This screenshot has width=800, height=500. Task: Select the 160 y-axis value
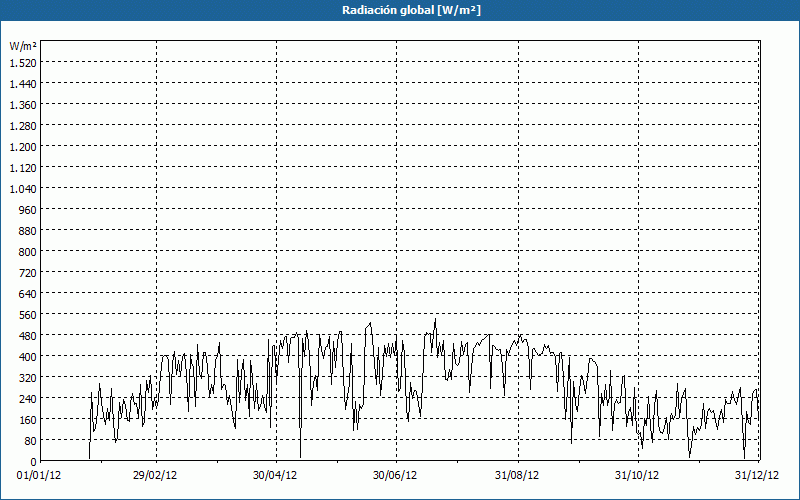tap(28, 420)
